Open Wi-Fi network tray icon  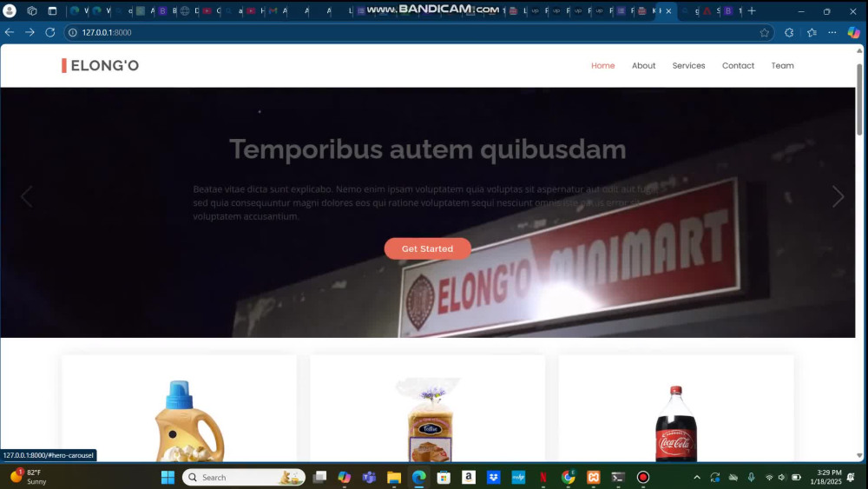[x=769, y=478]
